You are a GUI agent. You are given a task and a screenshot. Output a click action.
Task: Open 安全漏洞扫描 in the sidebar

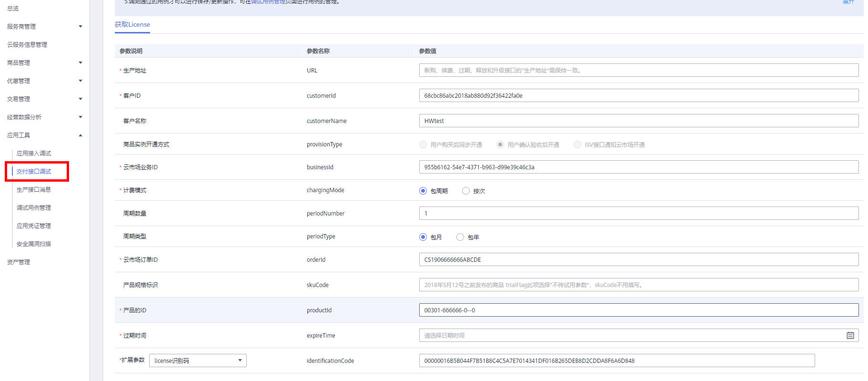click(34, 244)
